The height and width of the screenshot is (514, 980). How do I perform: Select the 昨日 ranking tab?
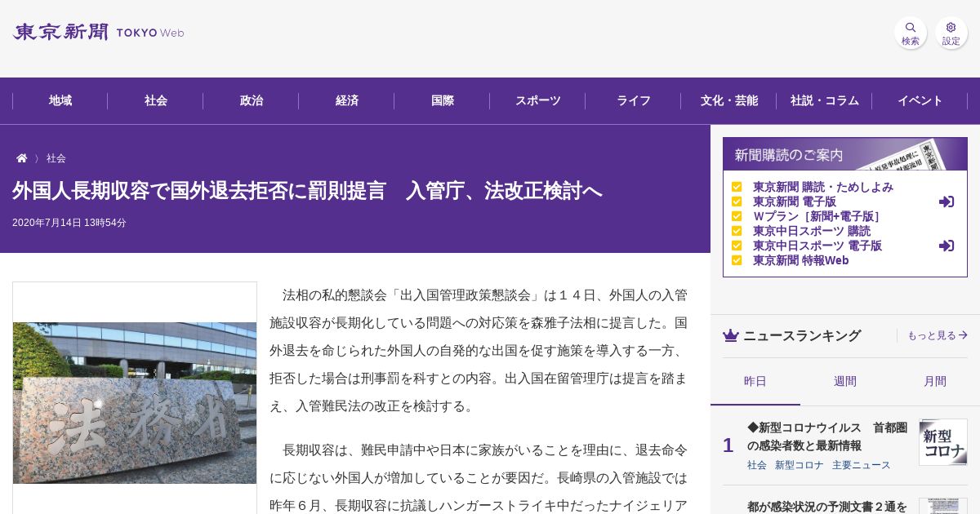coord(755,382)
